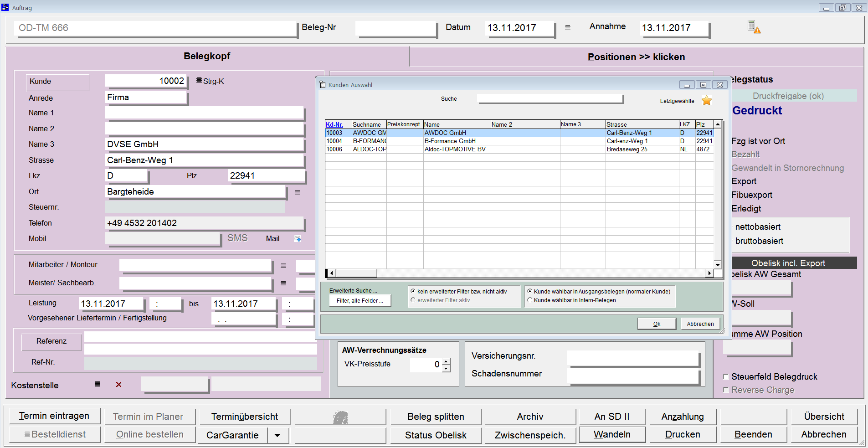Click the Suche input field

550,99
